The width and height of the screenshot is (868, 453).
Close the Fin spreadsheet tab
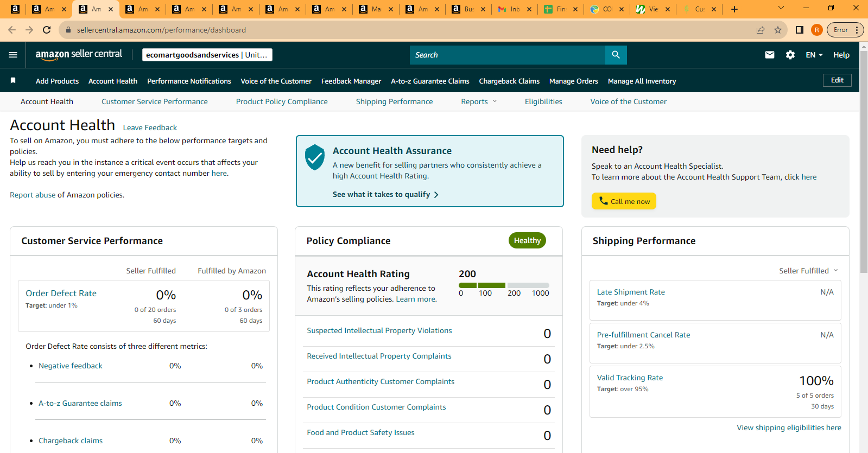(575, 9)
